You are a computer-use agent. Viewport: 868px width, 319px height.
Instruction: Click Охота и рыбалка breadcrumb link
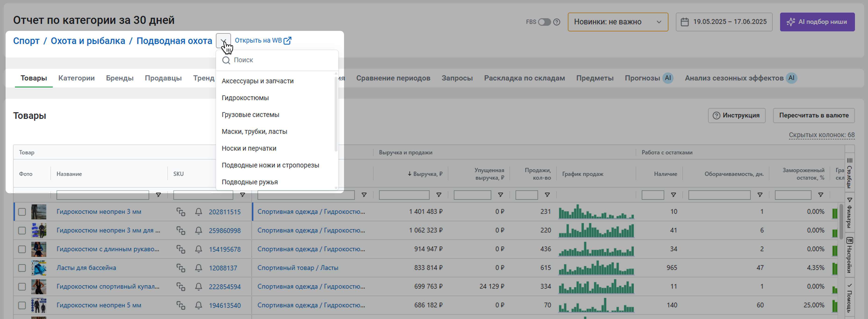click(88, 41)
